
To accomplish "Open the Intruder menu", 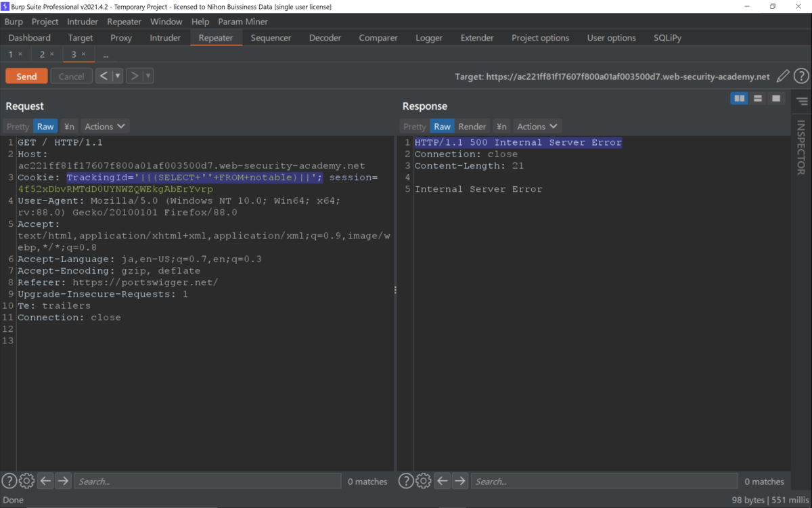I will 83,22.
